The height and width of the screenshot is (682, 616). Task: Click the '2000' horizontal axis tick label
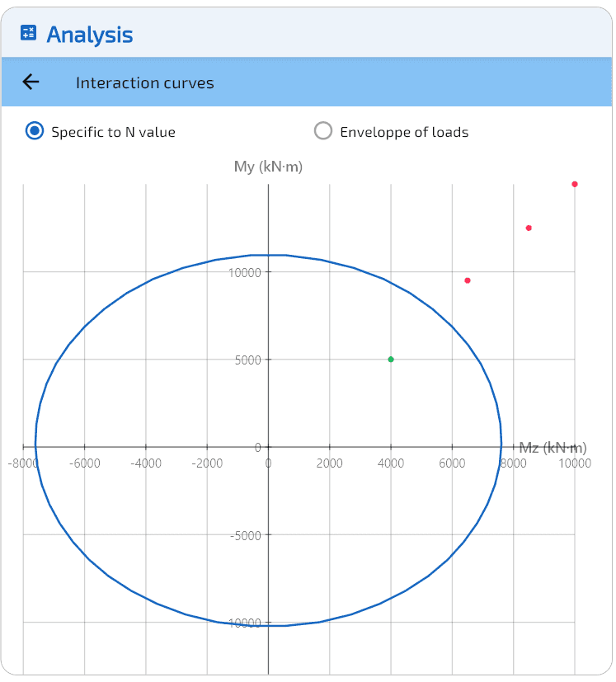pos(329,463)
